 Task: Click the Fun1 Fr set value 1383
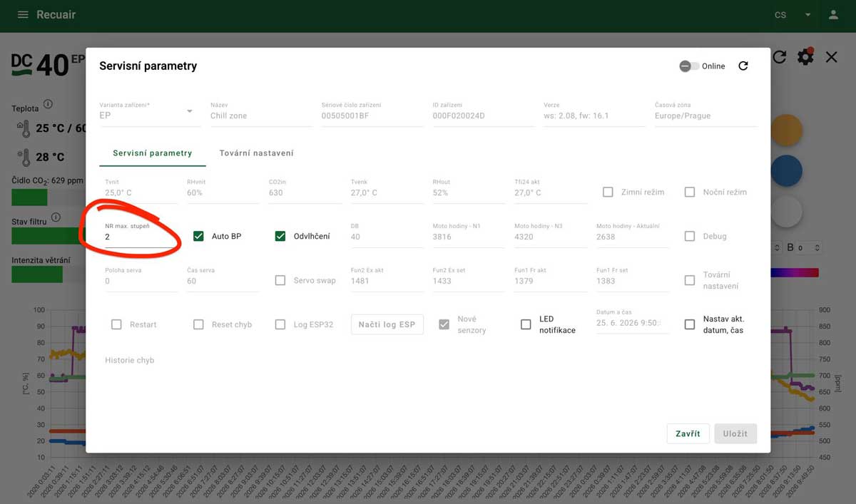coord(606,281)
